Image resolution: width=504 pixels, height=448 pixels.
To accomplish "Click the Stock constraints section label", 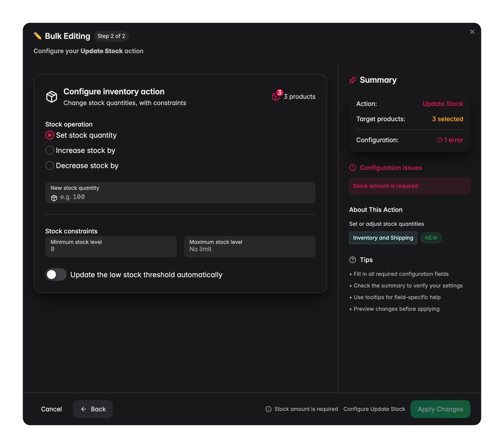I will (71, 231).
